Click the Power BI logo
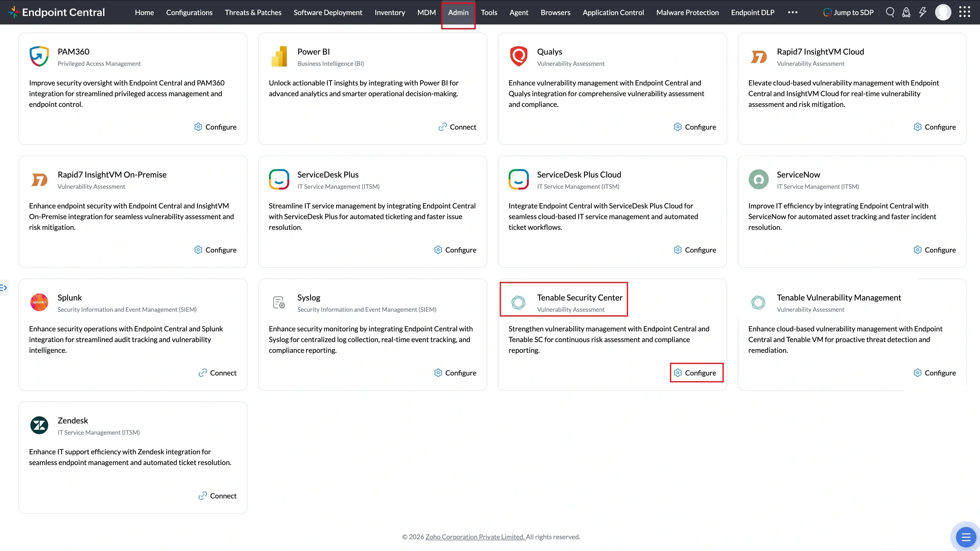Screen dimensions: 980x551 279,56
